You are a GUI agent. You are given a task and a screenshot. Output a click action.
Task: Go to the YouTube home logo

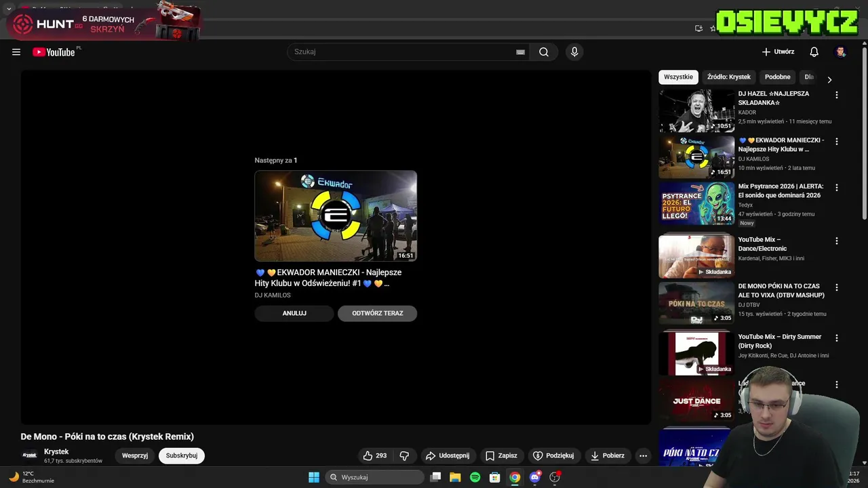pos(54,52)
